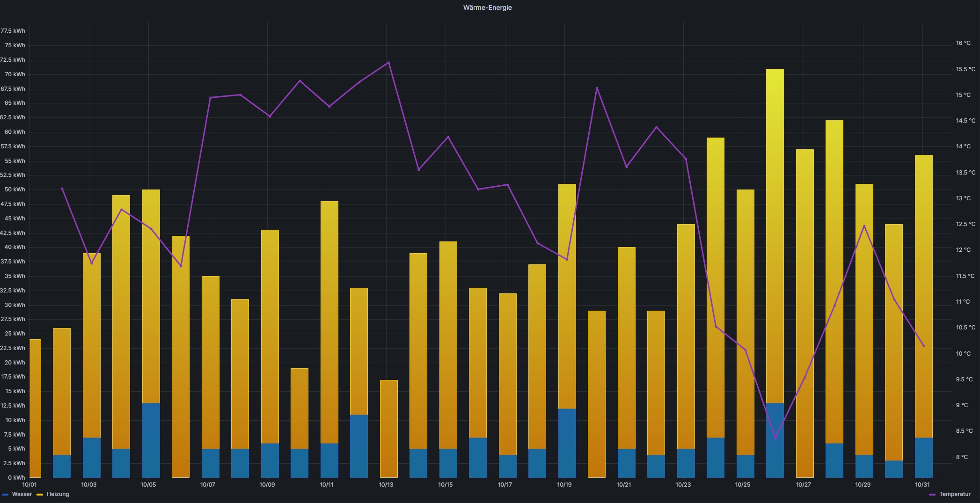Viewport: 980px width, 503px height.
Task: Click the lowest Temperatur line point on 10/26
Action: (775, 438)
